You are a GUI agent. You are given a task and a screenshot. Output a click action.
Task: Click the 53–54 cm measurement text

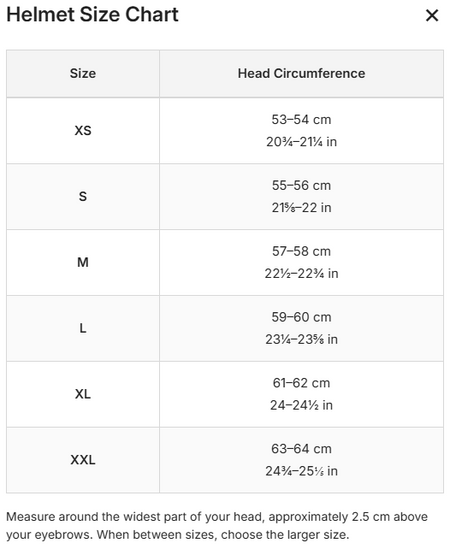pyautogui.click(x=301, y=120)
